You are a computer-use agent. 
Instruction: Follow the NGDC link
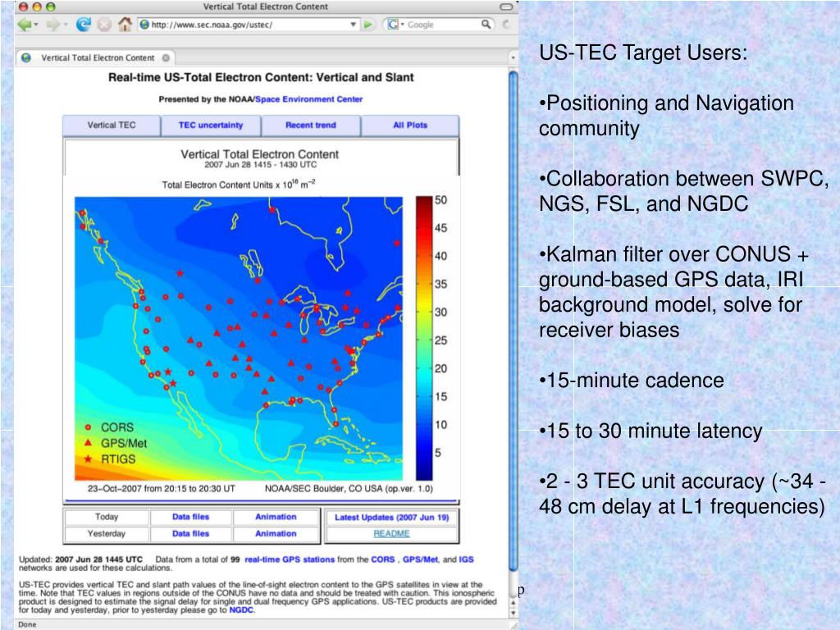pyautogui.click(x=241, y=609)
